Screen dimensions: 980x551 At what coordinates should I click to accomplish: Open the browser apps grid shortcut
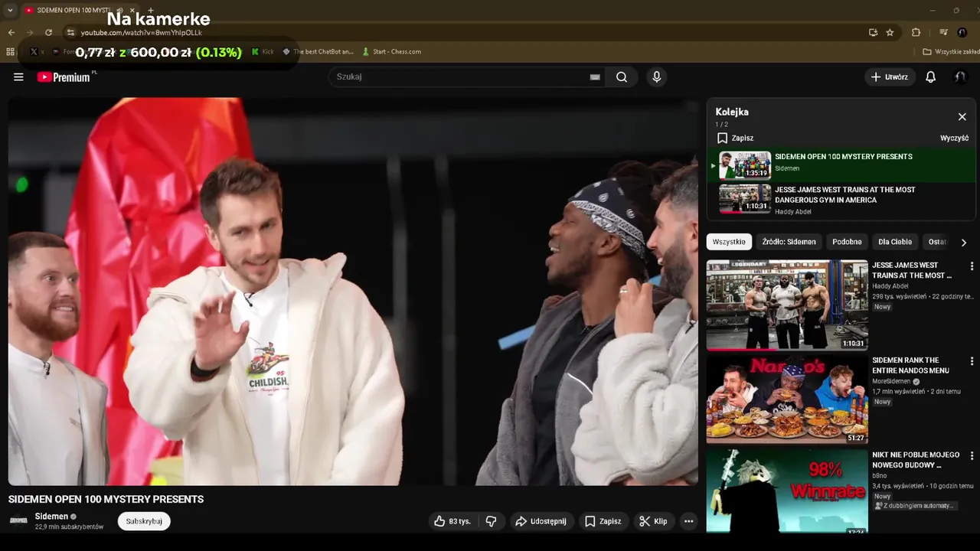coord(10,52)
